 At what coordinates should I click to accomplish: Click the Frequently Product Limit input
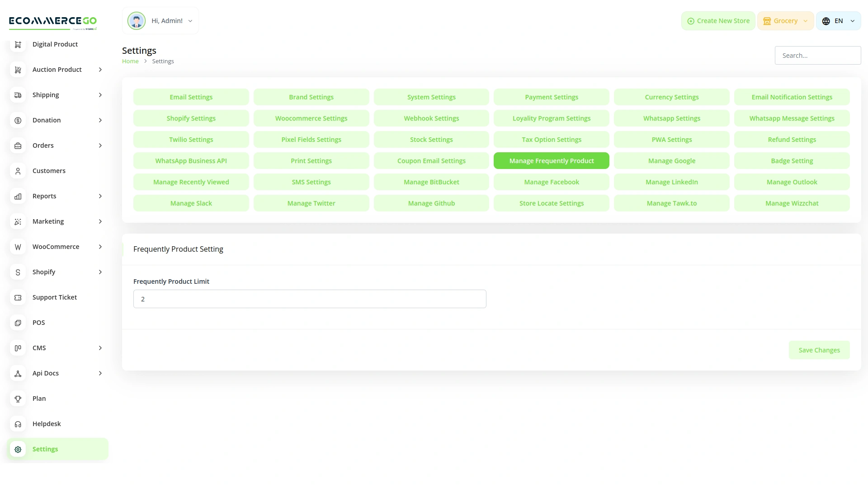point(309,299)
